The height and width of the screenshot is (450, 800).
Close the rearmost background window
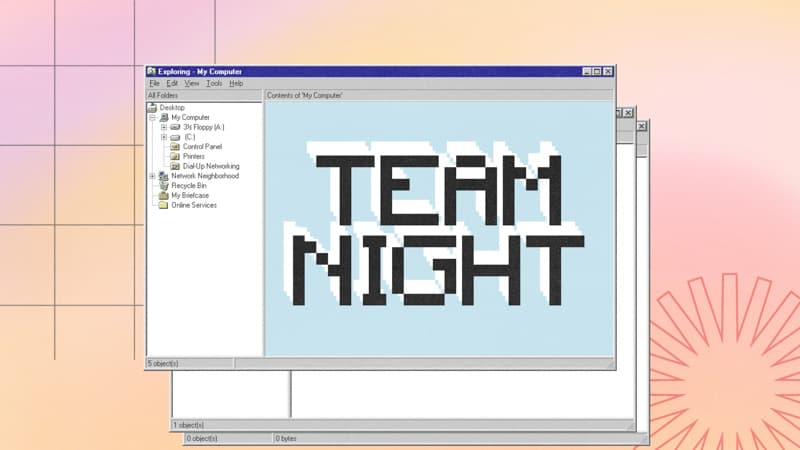coord(642,126)
